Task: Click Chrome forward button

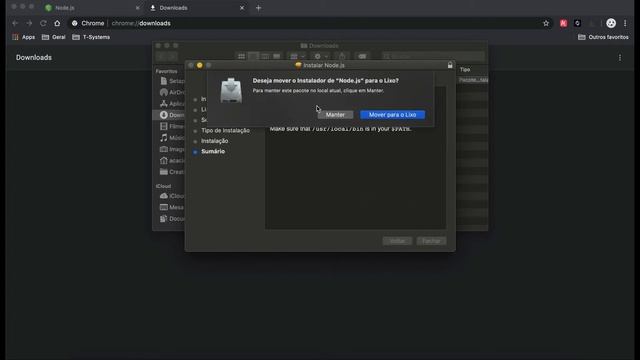Action: (x=29, y=23)
